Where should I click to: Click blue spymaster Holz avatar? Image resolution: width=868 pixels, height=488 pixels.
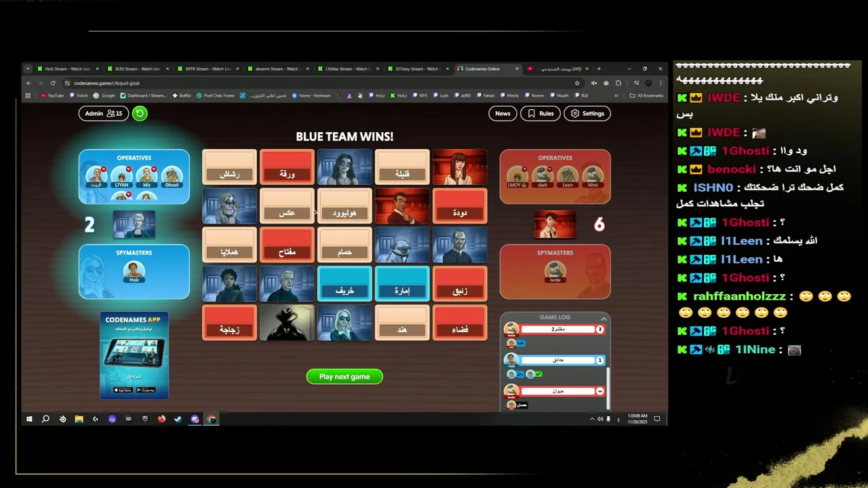pos(134,271)
